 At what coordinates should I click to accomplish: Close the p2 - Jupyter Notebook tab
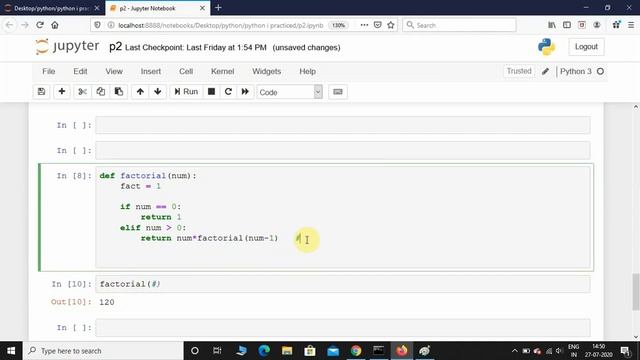tap(202, 8)
